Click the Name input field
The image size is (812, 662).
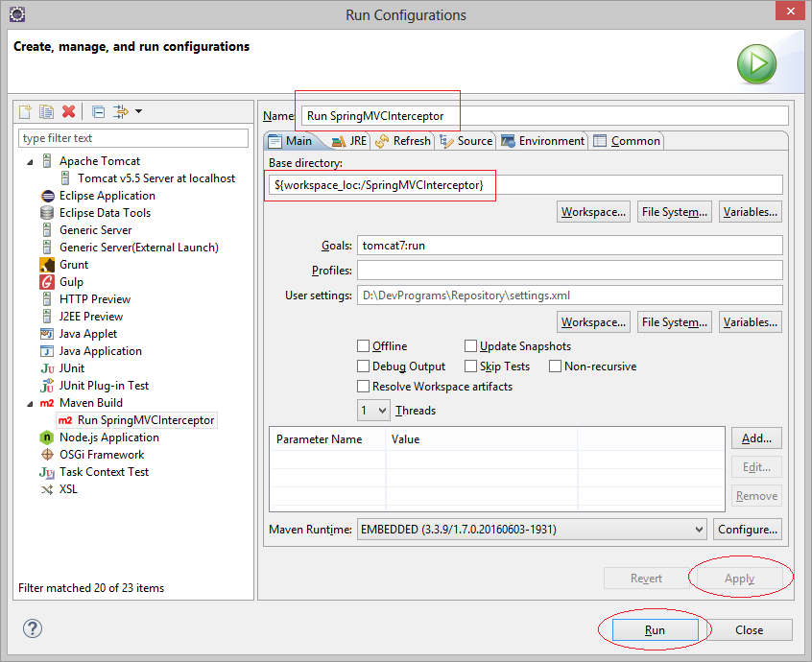[x=545, y=115]
